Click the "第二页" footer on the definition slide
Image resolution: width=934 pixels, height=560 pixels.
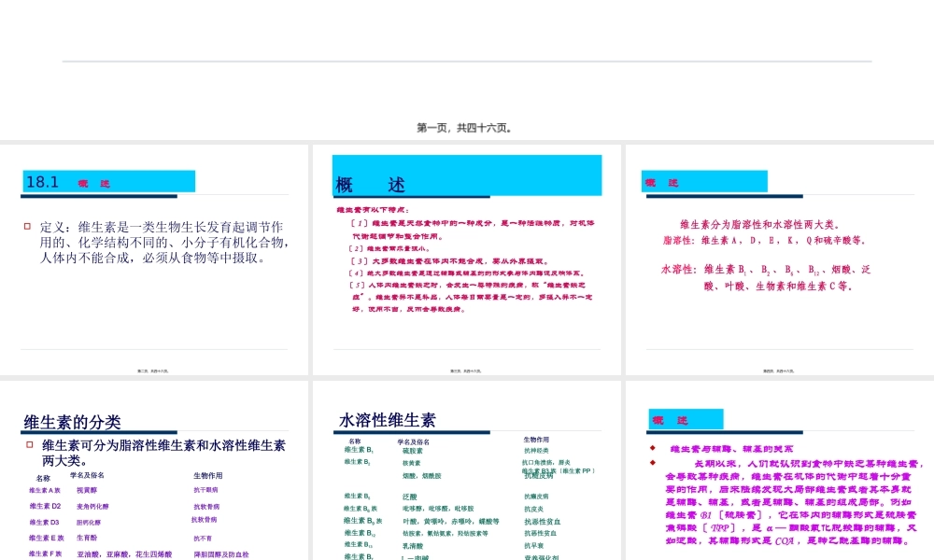click(154, 371)
